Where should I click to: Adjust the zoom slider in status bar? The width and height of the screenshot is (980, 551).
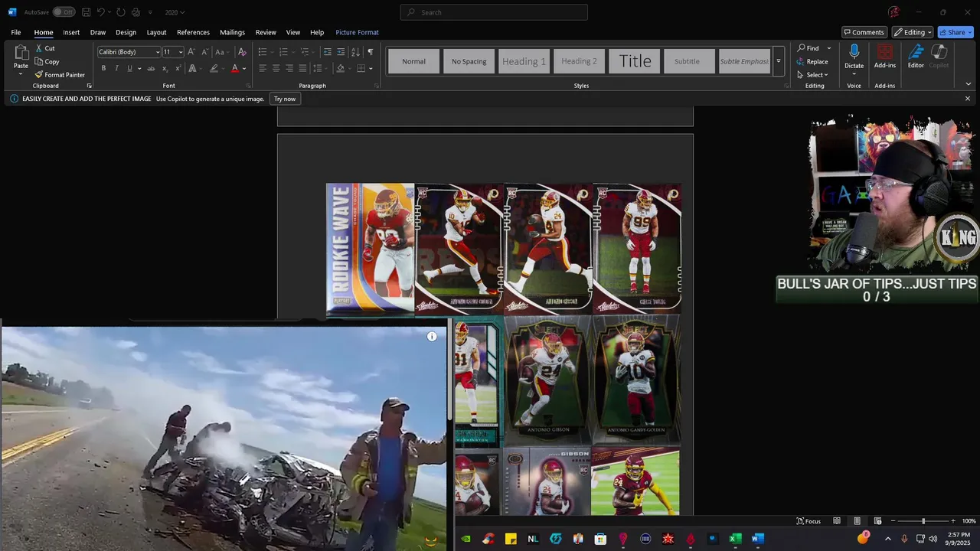[x=923, y=521]
